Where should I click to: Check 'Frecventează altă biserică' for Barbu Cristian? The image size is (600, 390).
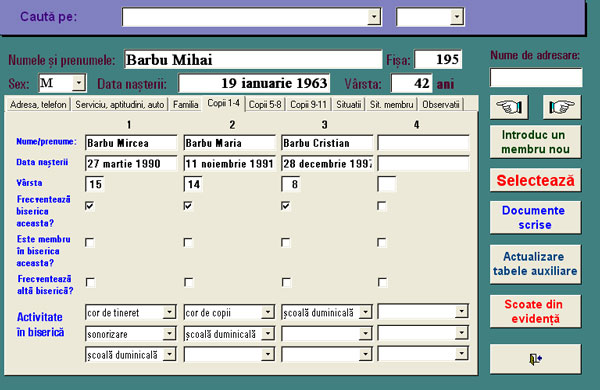click(286, 282)
